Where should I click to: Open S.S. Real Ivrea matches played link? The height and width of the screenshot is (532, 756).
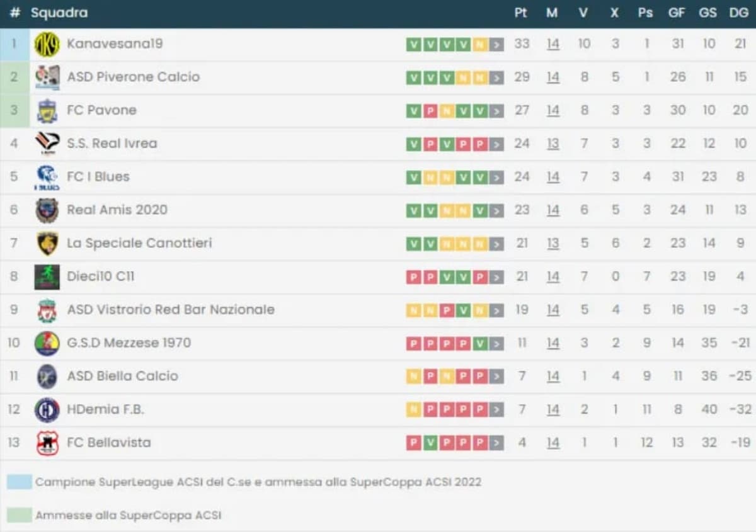tap(553, 144)
